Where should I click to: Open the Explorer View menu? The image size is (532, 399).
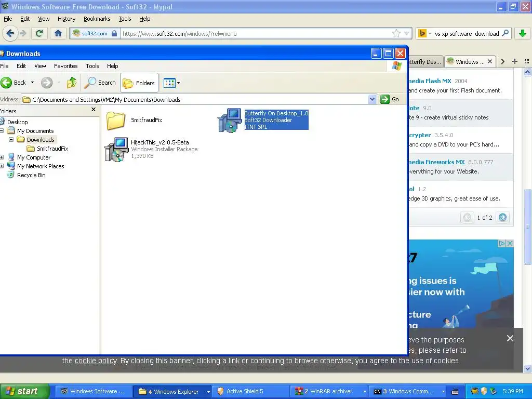(x=40, y=66)
